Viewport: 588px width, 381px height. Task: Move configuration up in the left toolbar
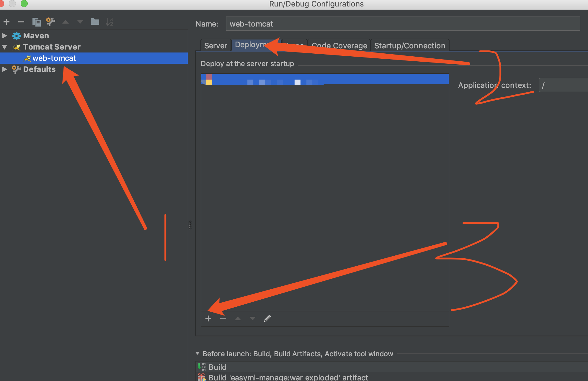pos(66,22)
